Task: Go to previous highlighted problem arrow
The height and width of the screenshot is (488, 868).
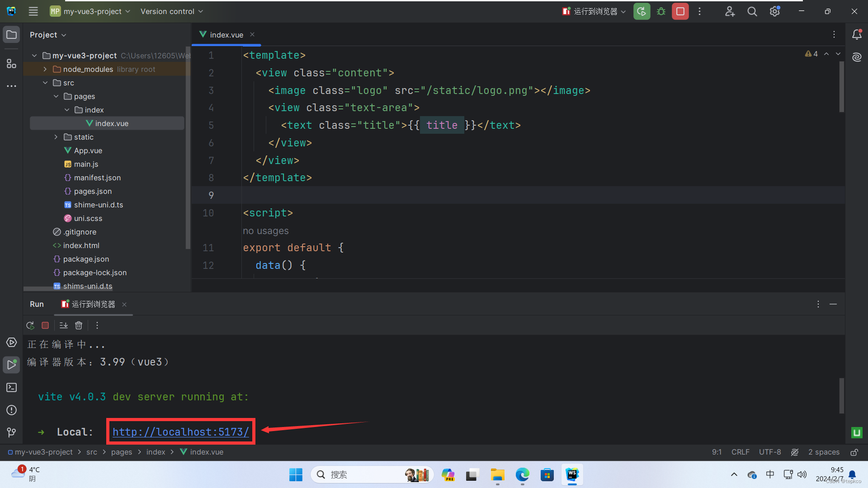Action: pyautogui.click(x=826, y=54)
